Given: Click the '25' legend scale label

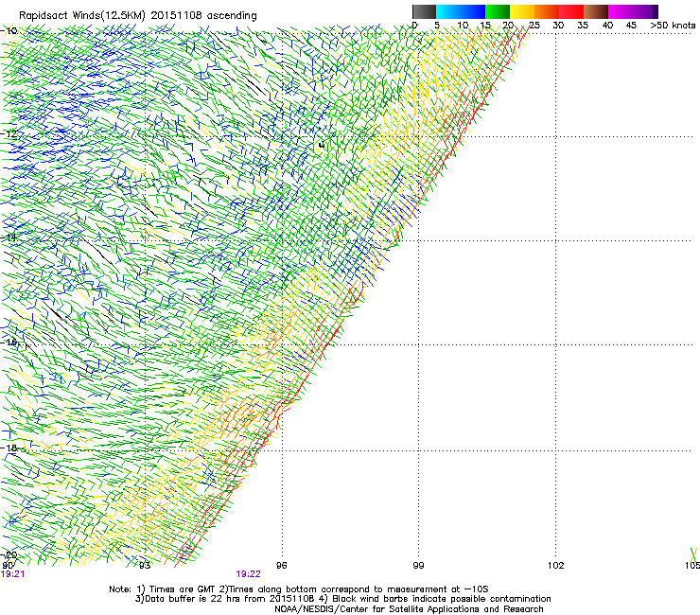Looking at the screenshot, I should click(x=534, y=26).
